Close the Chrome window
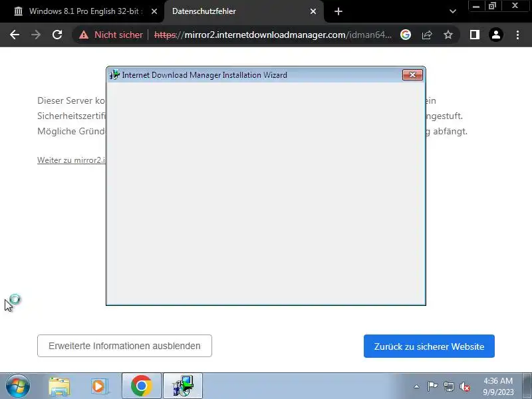Viewport: 532px width, 399px height. coord(515,6)
